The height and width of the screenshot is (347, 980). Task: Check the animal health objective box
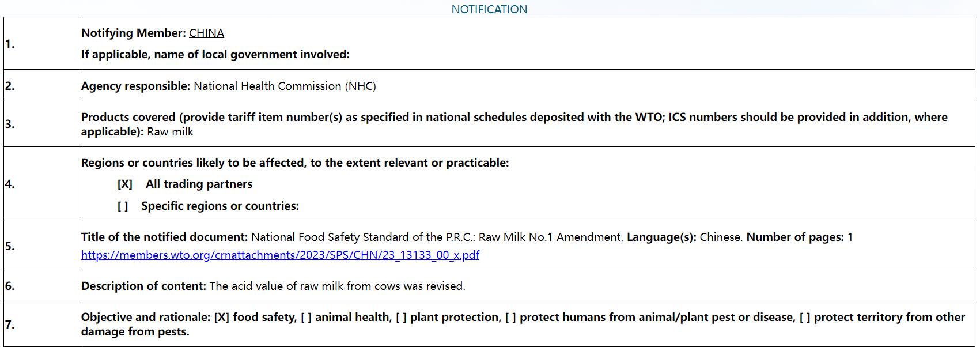click(x=306, y=317)
